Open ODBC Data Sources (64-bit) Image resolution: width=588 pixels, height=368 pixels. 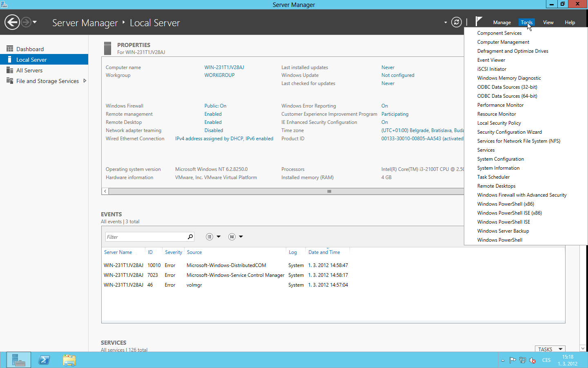coord(507,96)
